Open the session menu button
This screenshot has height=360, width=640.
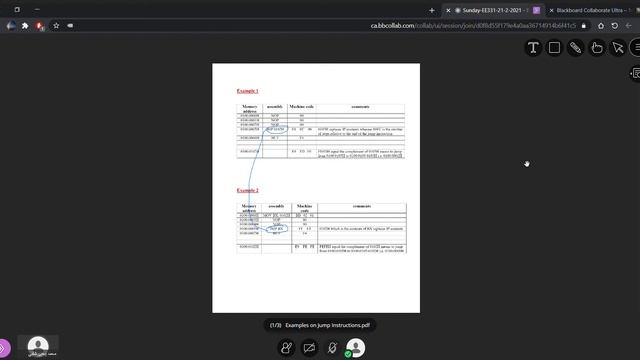coord(636,48)
